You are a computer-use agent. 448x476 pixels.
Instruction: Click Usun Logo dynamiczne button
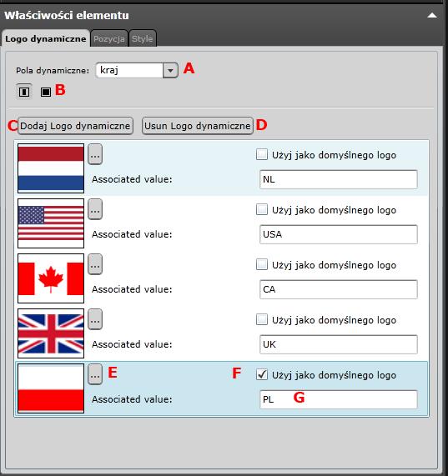[x=198, y=126]
